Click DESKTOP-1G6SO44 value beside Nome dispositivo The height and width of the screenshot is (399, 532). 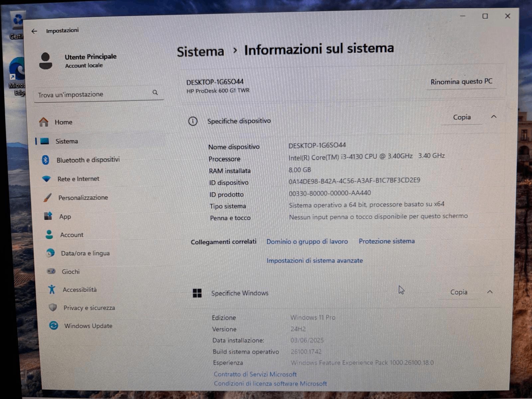[317, 145]
